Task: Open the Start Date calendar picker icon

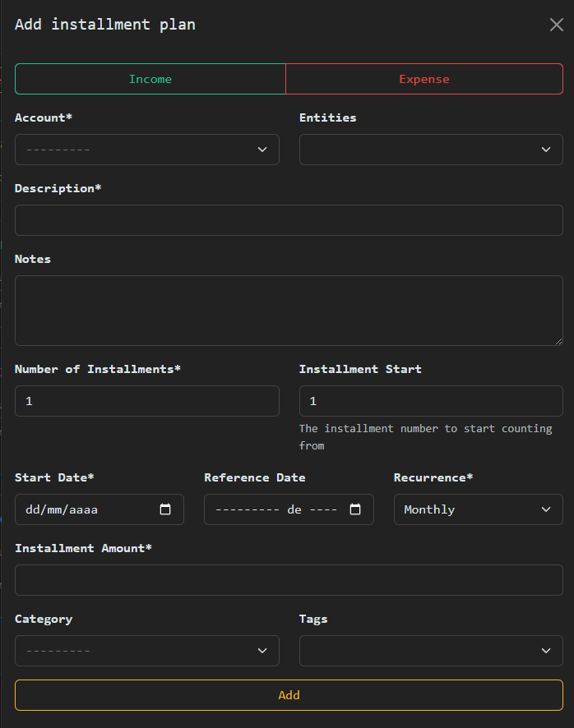Action: [165, 509]
